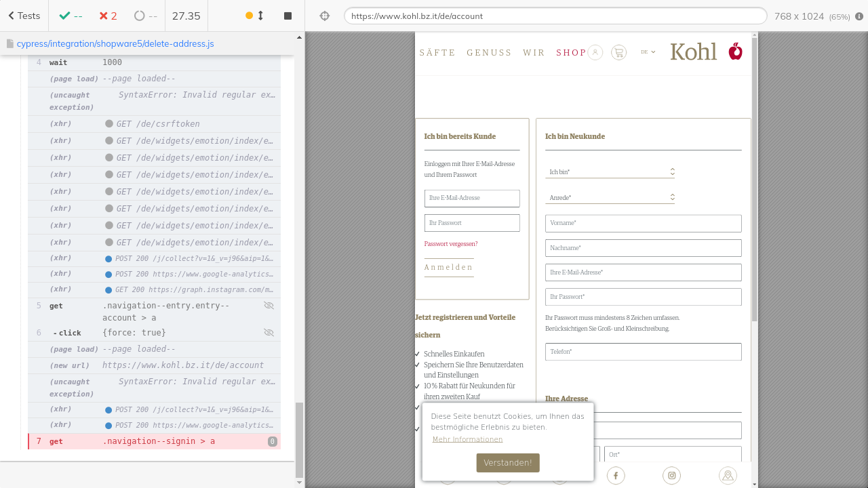Open the SÄFTE menu item
Viewport: 868px width, 488px height.
tap(437, 53)
